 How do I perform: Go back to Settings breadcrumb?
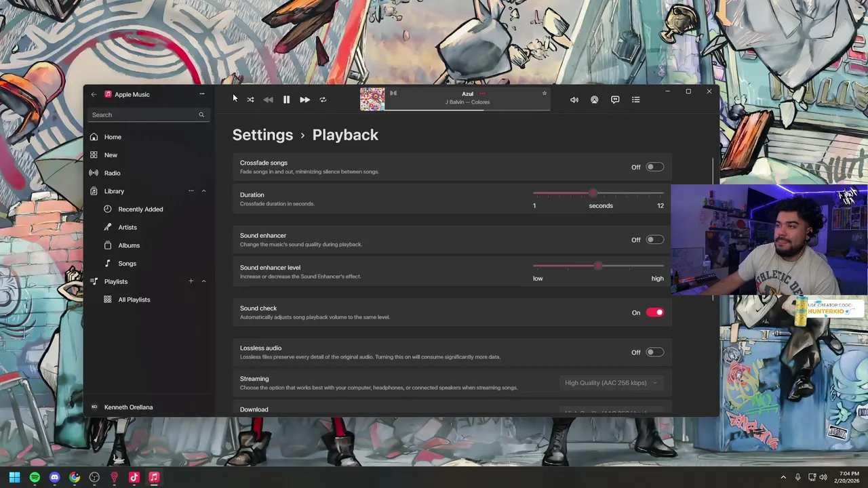[262, 135]
